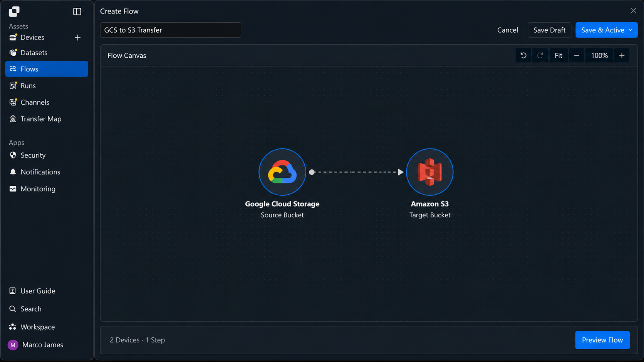
Task: Click the Monitoring icon
Action: click(x=13, y=189)
